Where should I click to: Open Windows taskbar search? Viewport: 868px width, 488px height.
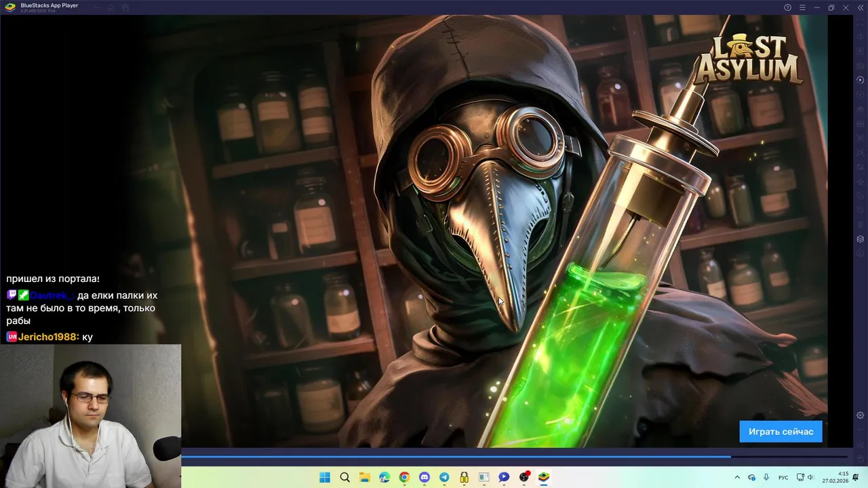coord(344,477)
